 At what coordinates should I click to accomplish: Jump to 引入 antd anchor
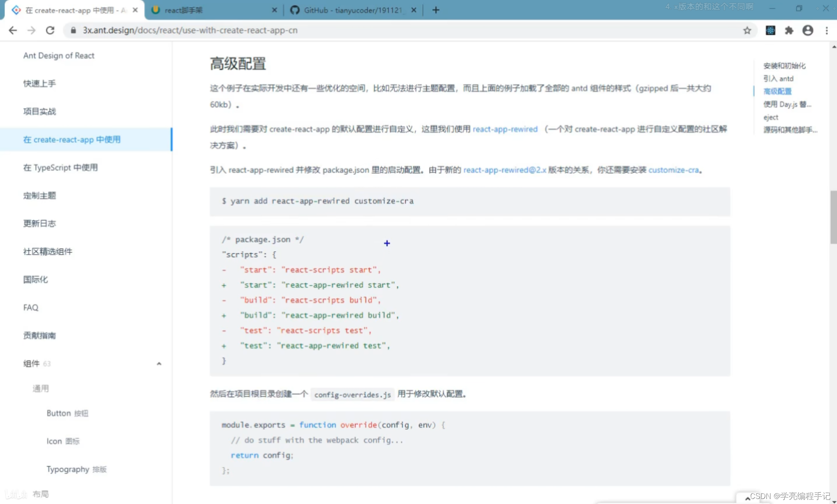(x=778, y=79)
